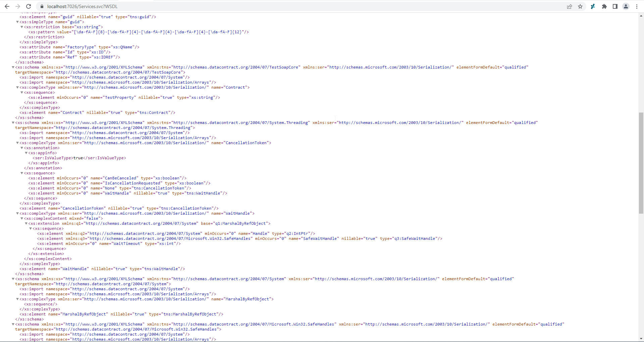
Task: Click element name="Contract" line
Action: [x=97, y=113]
